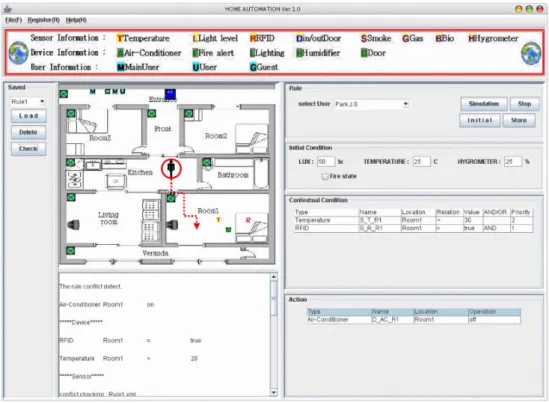The height and width of the screenshot is (403, 549).
Task: Click the HYGROMETER input field
Action: click(x=513, y=162)
